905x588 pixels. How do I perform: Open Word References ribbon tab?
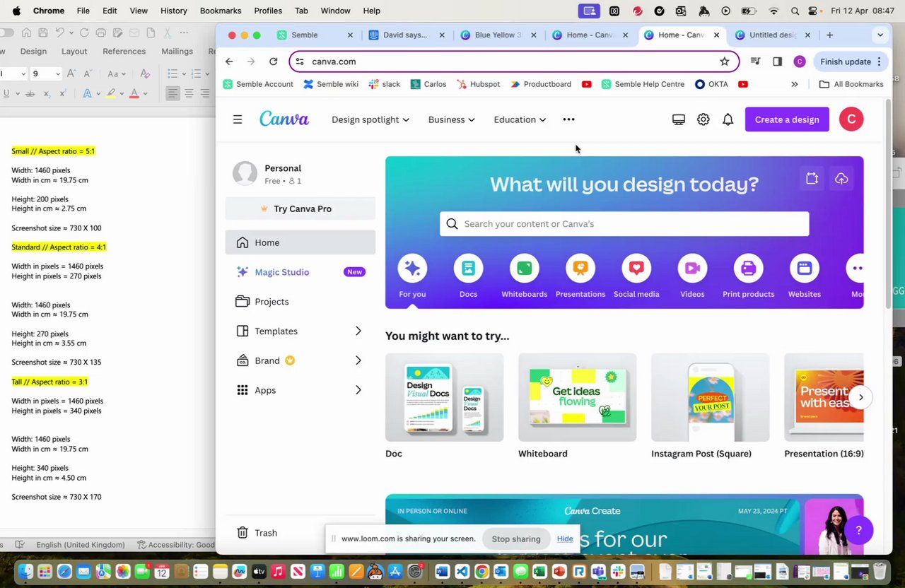[x=124, y=51]
